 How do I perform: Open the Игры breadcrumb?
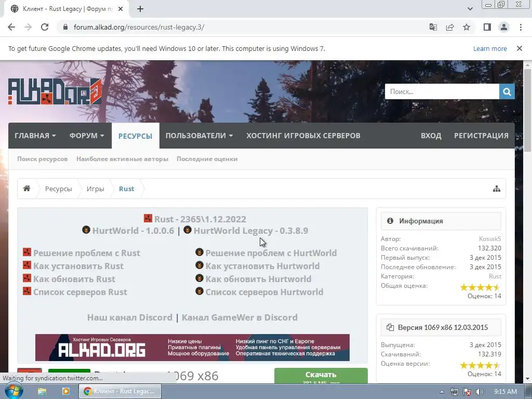(96, 189)
